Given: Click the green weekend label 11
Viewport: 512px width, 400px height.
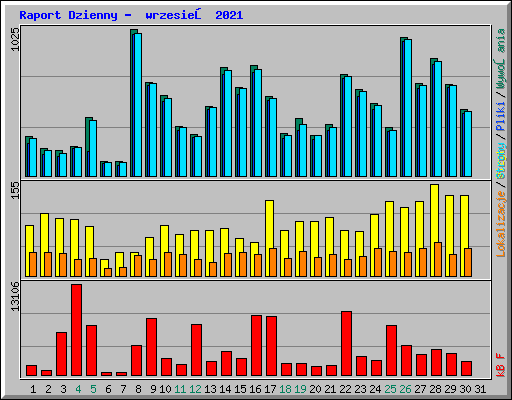Looking at the screenshot, I should tap(180, 389).
